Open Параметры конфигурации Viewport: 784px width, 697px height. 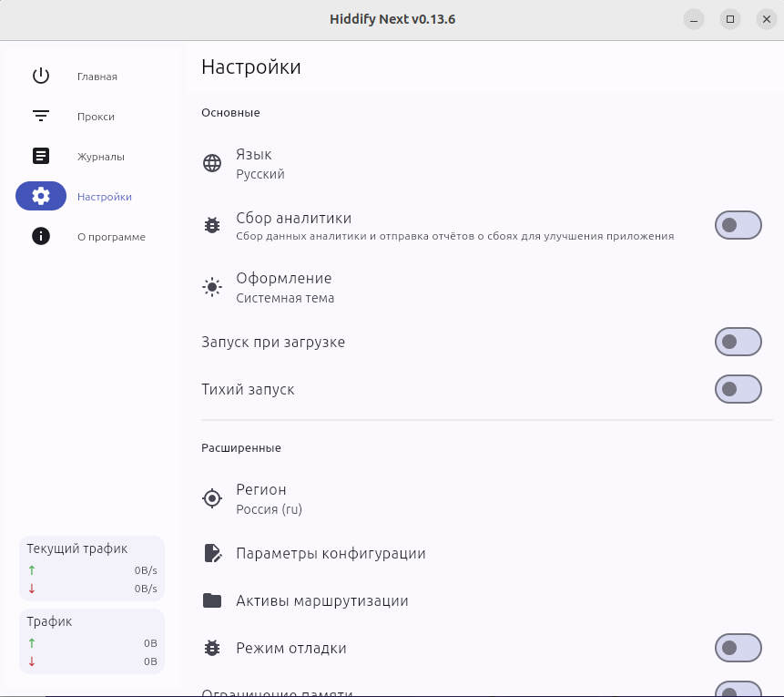(x=331, y=553)
